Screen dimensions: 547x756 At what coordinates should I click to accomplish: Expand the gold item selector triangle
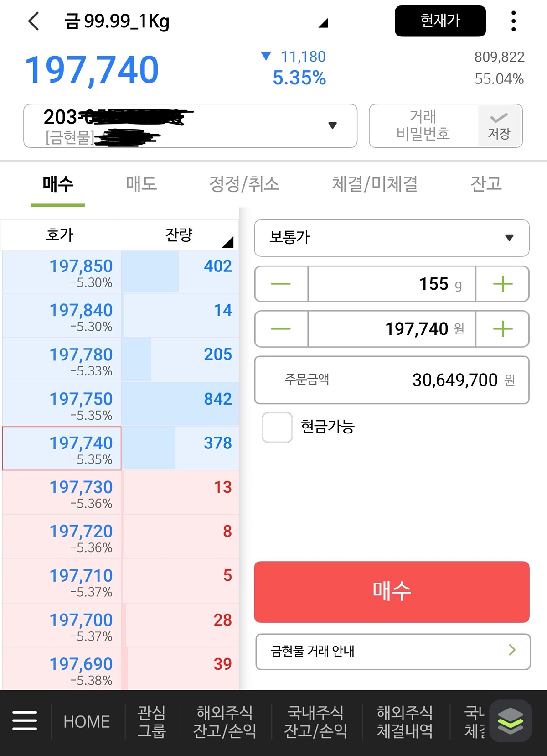[x=323, y=23]
